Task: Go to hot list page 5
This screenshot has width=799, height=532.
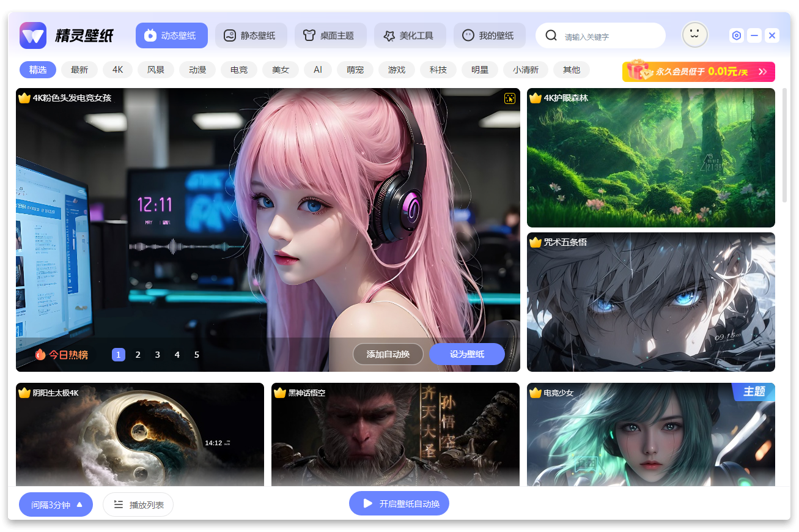Action: pyautogui.click(x=197, y=355)
